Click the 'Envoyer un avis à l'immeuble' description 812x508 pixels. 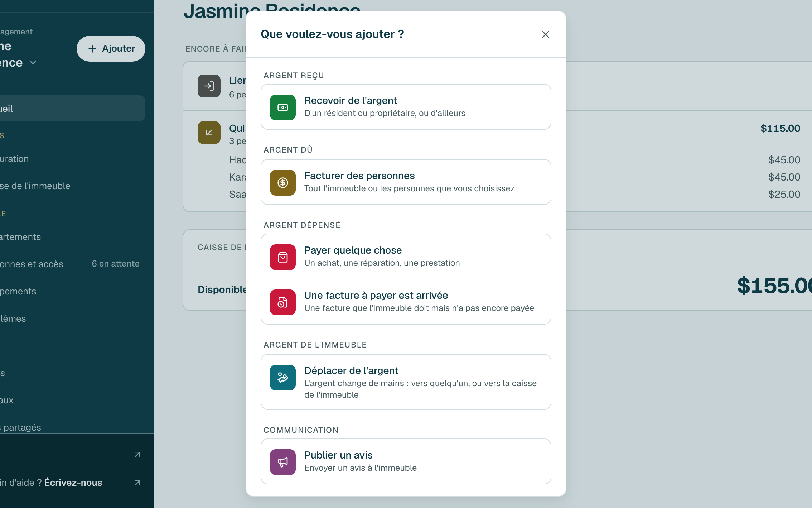(x=361, y=468)
